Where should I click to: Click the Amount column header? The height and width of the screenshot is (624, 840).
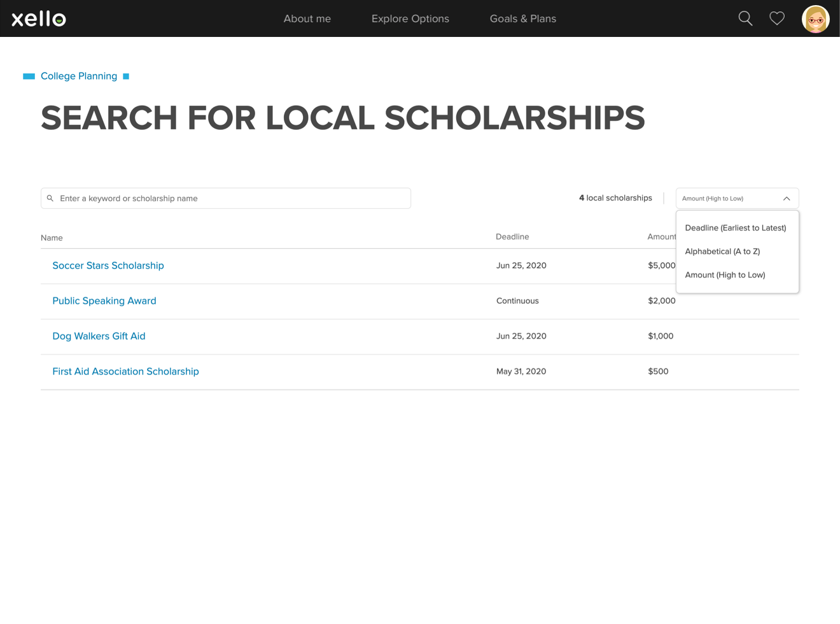662,236
